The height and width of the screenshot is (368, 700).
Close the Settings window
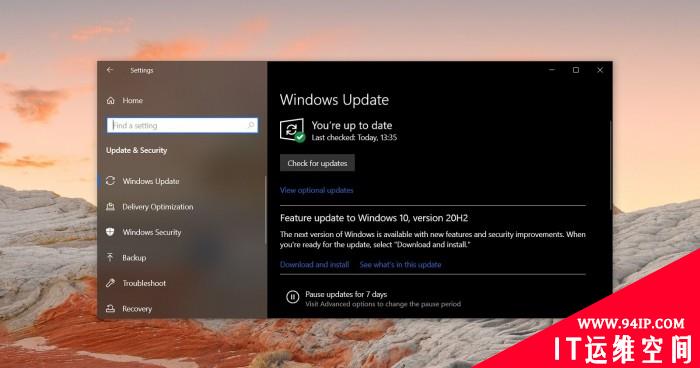pos(600,70)
